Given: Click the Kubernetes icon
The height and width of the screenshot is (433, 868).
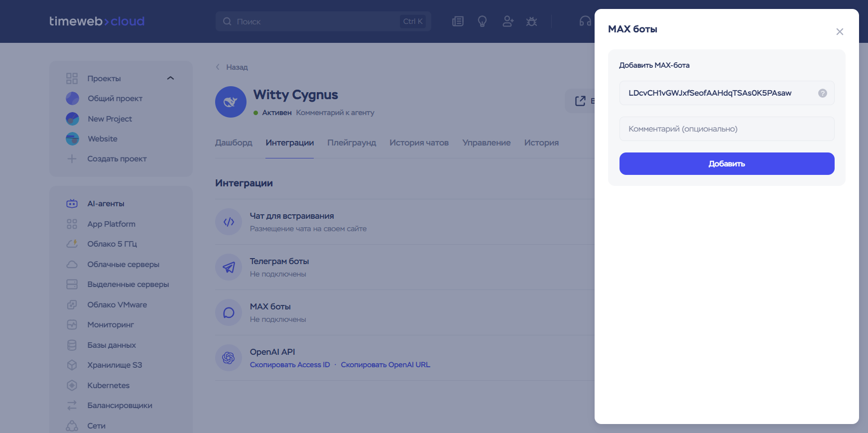Looking at the screenshot, I should (x=72, y=386).
